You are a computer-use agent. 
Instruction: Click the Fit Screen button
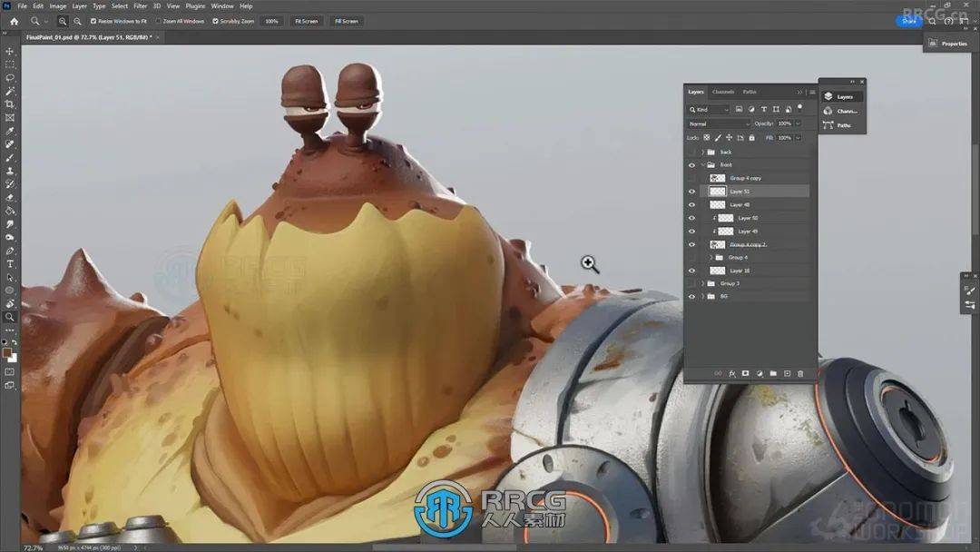pos(305,21)
